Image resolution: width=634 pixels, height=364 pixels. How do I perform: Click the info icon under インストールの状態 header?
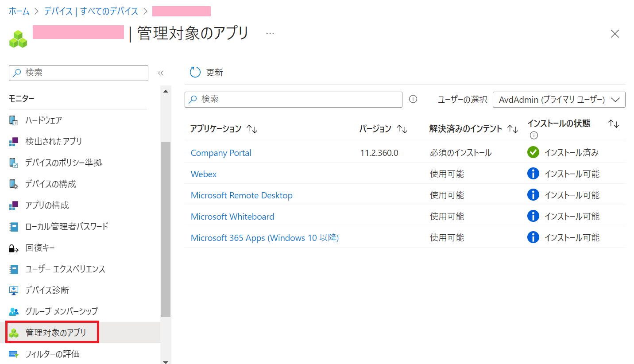(x=534, y=135)
